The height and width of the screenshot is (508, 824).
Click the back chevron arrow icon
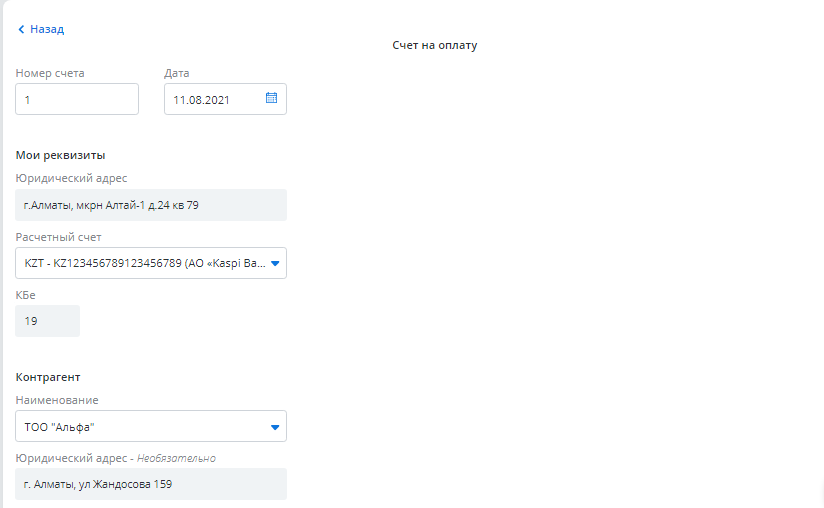[x=21, y=30]
